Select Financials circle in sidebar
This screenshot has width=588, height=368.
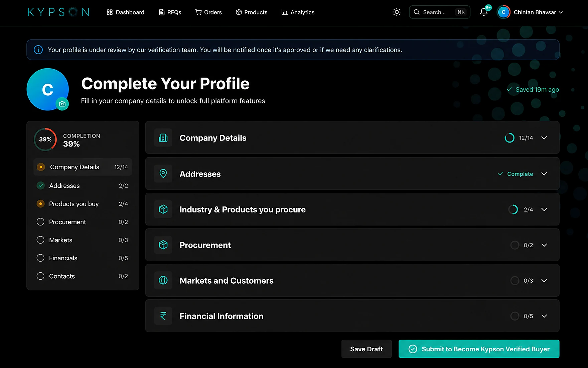(x=40, y=258)
